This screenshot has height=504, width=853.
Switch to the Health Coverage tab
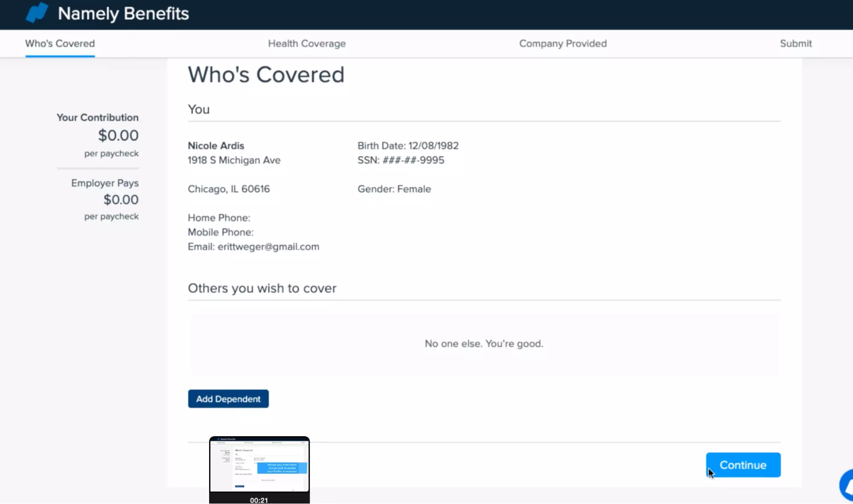click(307, 43)
